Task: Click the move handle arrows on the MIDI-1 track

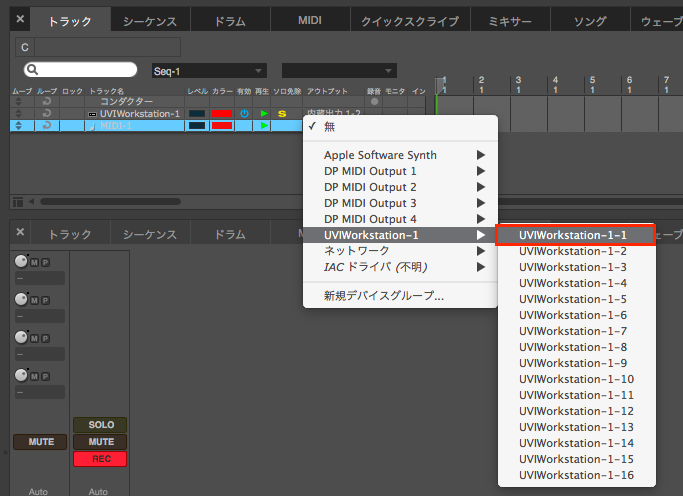Action: click(18, 126)
